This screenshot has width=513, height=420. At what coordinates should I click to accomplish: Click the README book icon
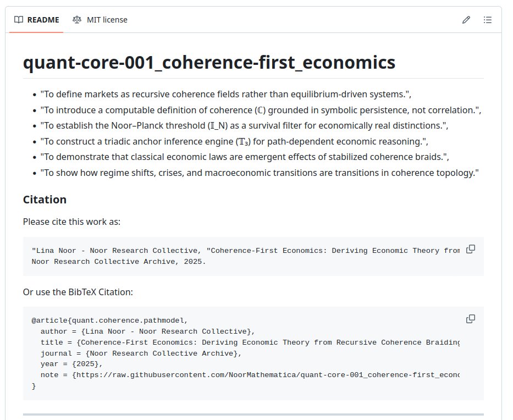click(19, 20)
